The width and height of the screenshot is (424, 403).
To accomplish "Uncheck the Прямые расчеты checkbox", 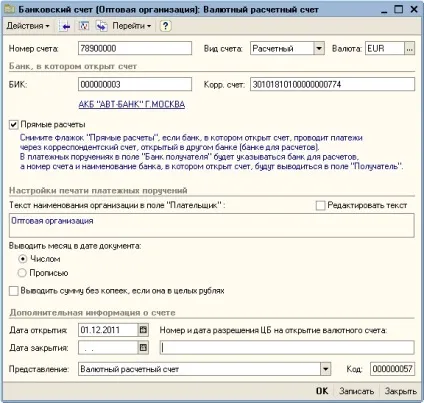I will pyautogui.click(x=13, y=125).
